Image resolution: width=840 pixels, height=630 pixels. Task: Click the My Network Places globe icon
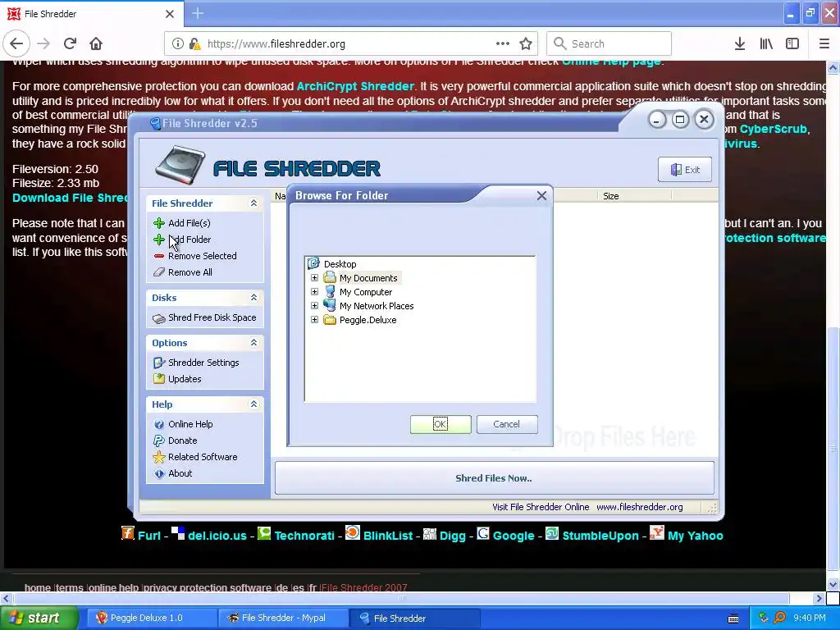tap(330, 305)
